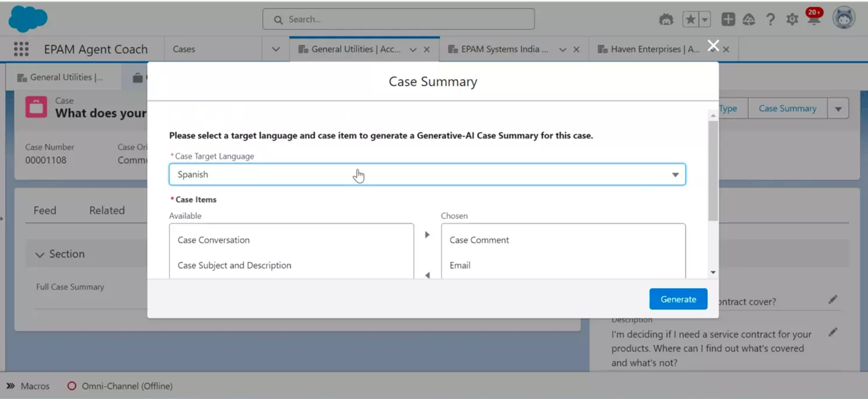Click the case record pink icon
Screen dimensions: 868x399
[36, 108]
